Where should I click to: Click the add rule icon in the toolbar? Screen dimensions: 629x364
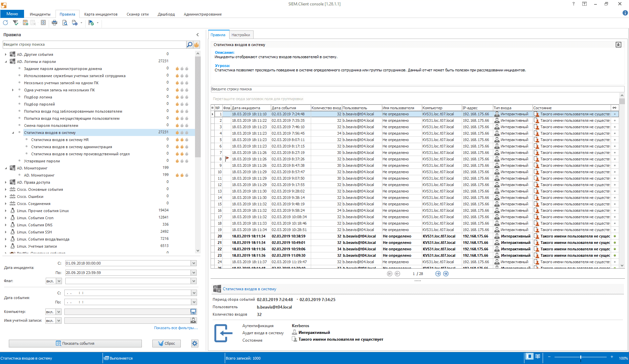[25, 23]
